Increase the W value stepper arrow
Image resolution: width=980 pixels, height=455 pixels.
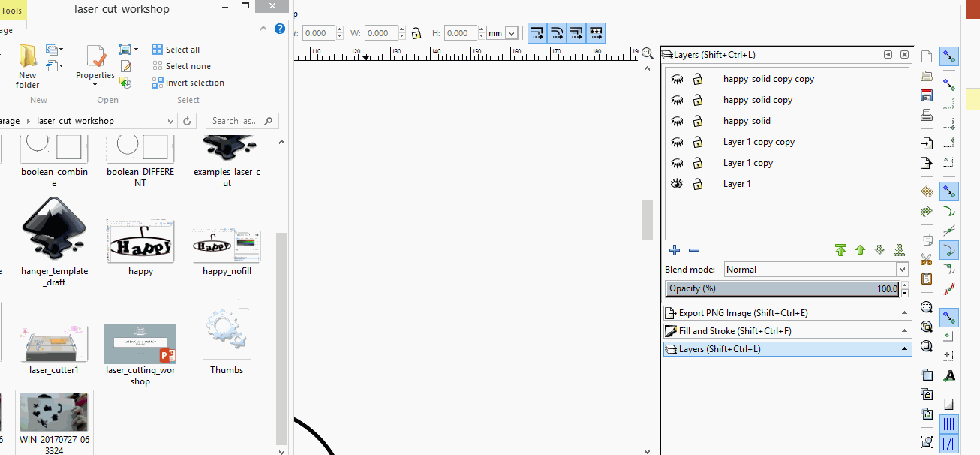point(403,30)
